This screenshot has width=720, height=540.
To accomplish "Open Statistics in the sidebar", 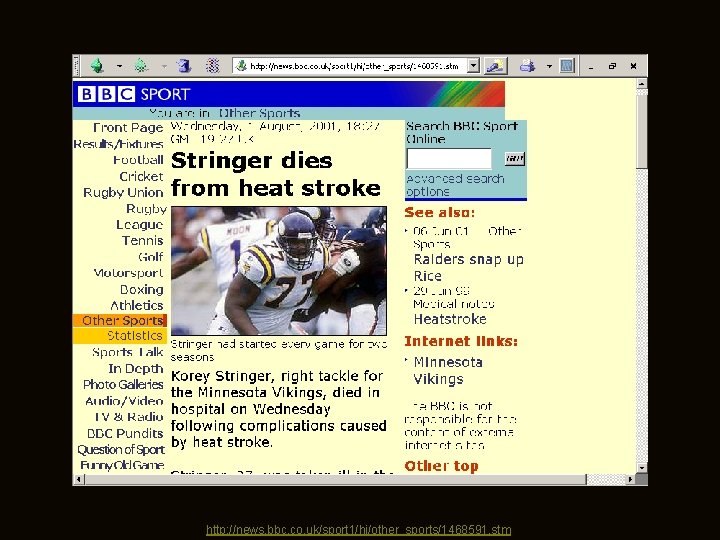I will coord(120,336).
